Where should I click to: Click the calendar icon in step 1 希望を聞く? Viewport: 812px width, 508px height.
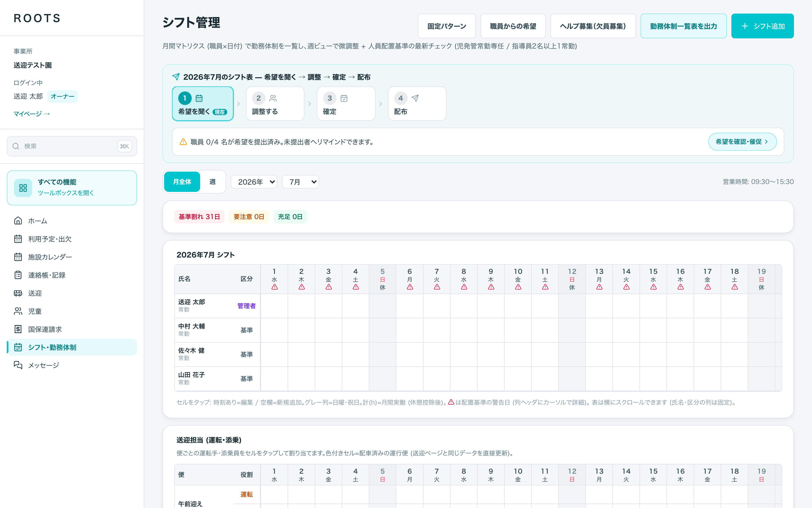coord(199,98)
